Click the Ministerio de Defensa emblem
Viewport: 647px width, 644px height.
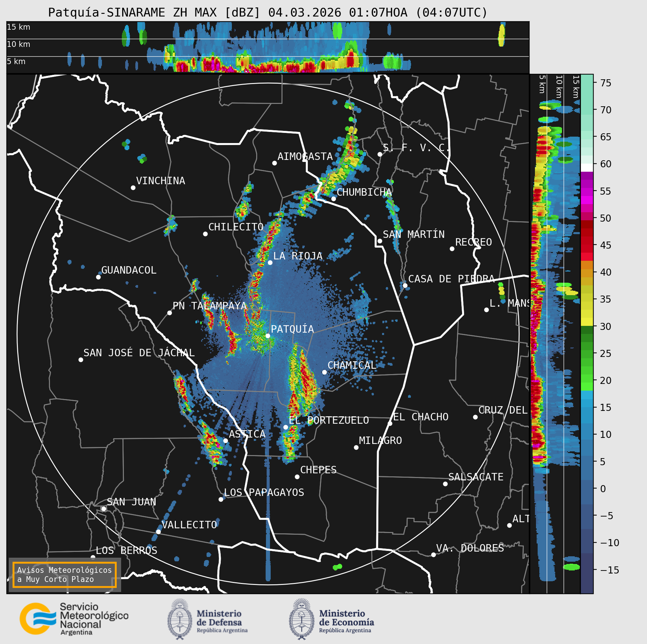point(180,619)
